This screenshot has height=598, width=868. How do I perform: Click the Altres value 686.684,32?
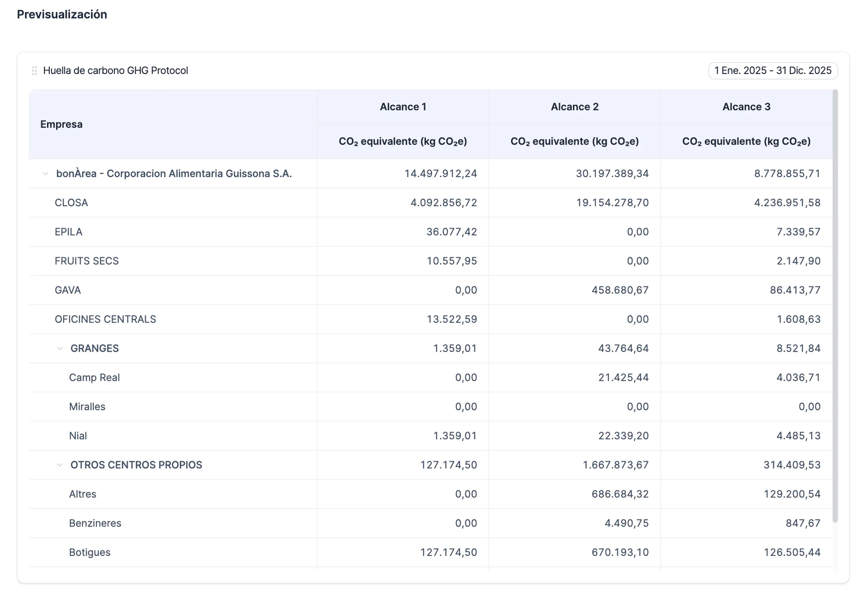click(620, 494)
